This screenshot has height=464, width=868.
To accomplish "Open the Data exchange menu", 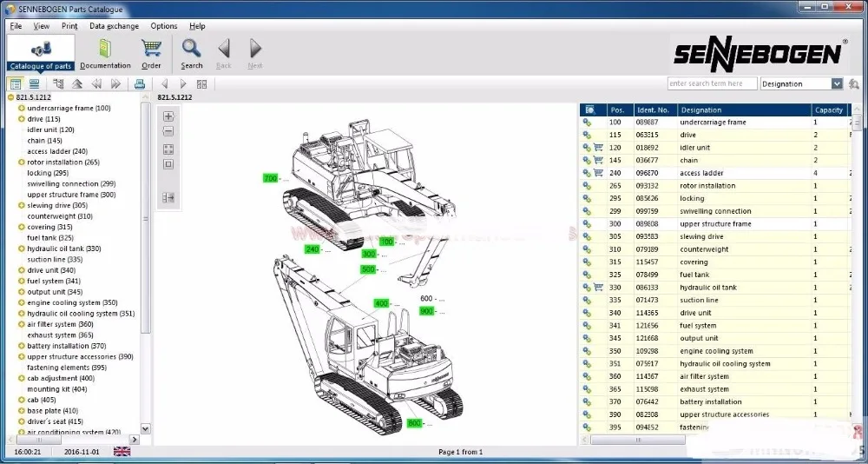I will (115, 26).
